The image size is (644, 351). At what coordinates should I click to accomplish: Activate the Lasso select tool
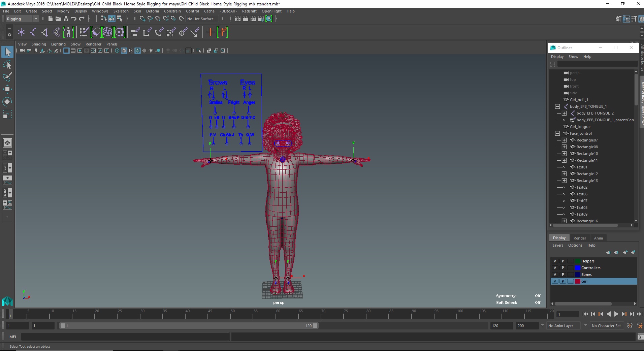pyautogui.click(x=7, y=64)
